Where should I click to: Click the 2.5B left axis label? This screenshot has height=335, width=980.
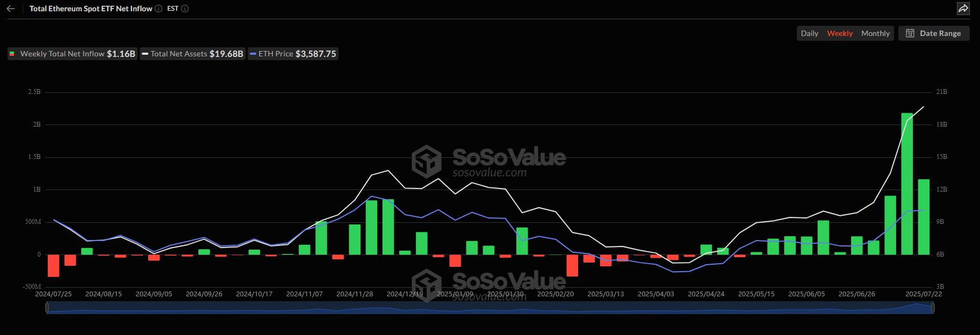[34, 92]
